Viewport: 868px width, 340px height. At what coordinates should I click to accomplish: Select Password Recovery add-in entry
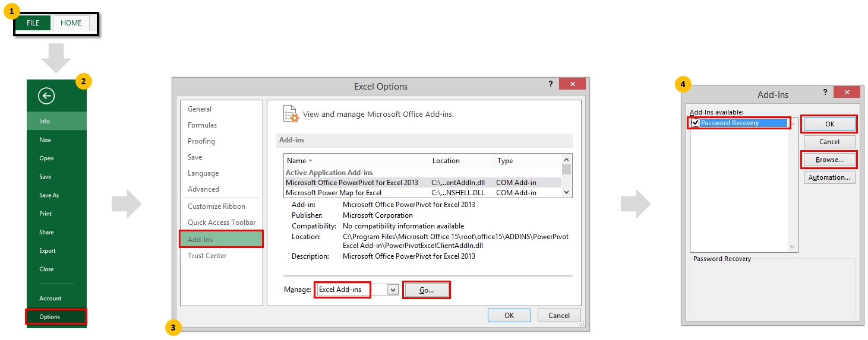coord(740,123)
